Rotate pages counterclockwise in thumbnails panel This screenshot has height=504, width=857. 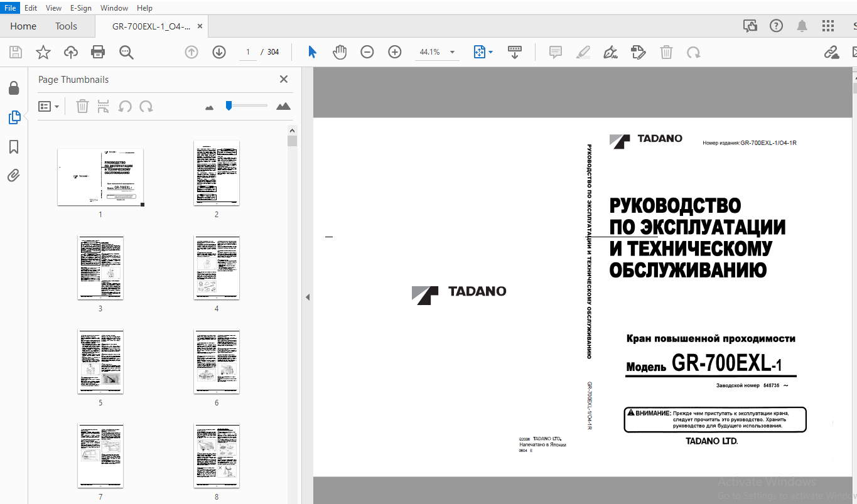point(125,107)
